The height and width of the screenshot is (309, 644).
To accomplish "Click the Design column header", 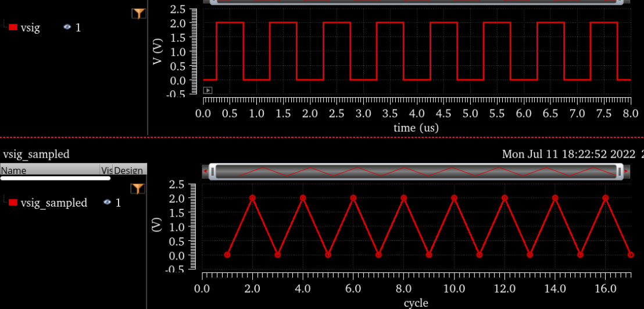I will [x=128, y=171].
